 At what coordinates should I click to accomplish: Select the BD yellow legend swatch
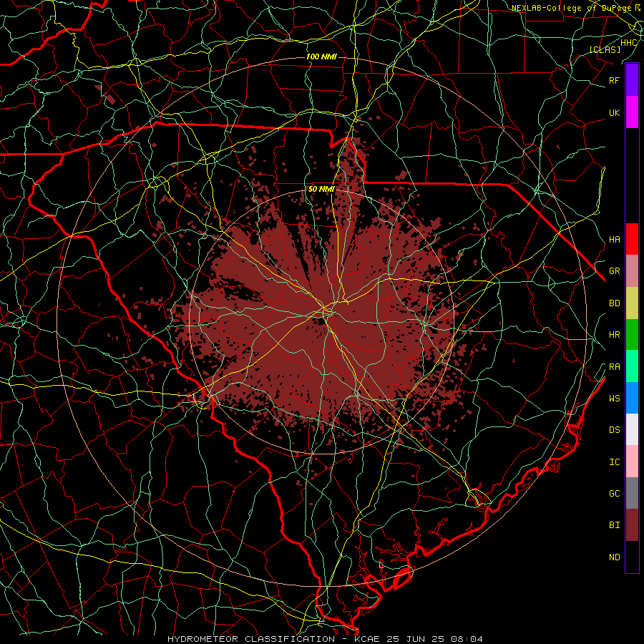pos(632,303)
